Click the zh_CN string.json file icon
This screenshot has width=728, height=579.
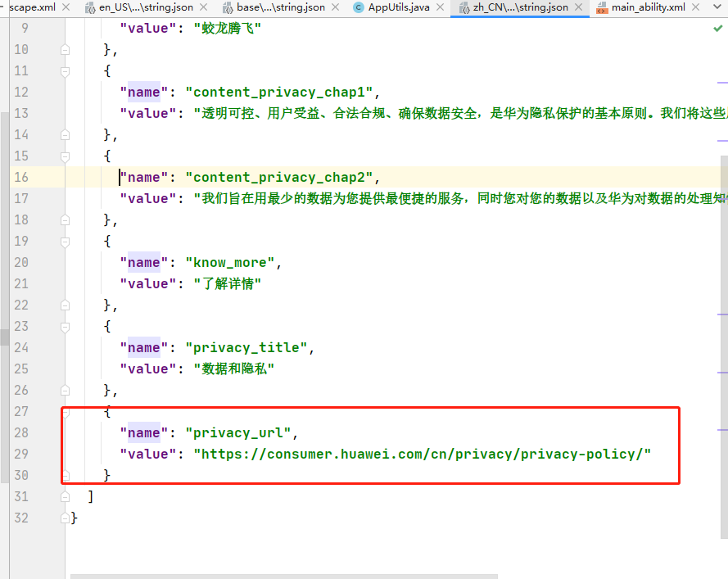[x=464, y=7]
